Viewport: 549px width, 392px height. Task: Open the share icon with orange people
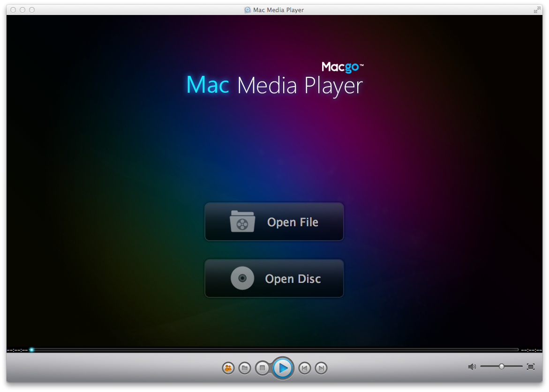pyautogui.click(x=228, y=368)
